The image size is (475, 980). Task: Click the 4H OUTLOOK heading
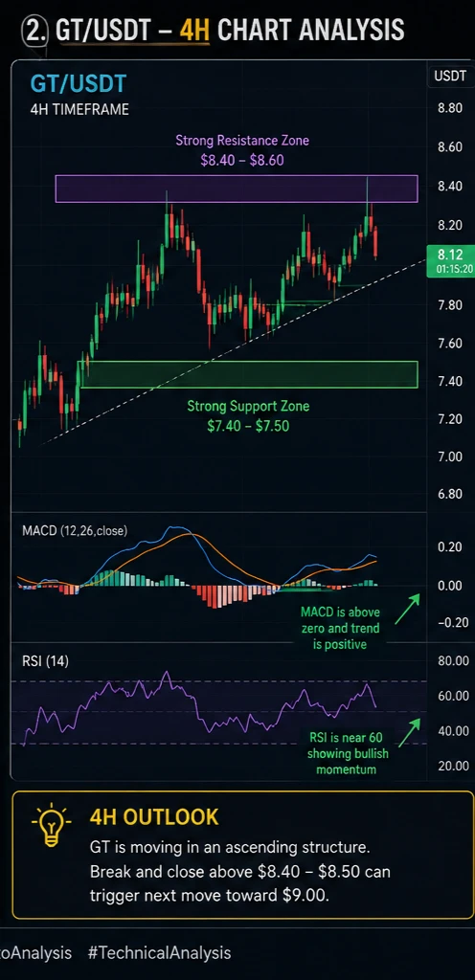[x=154, y=816]
